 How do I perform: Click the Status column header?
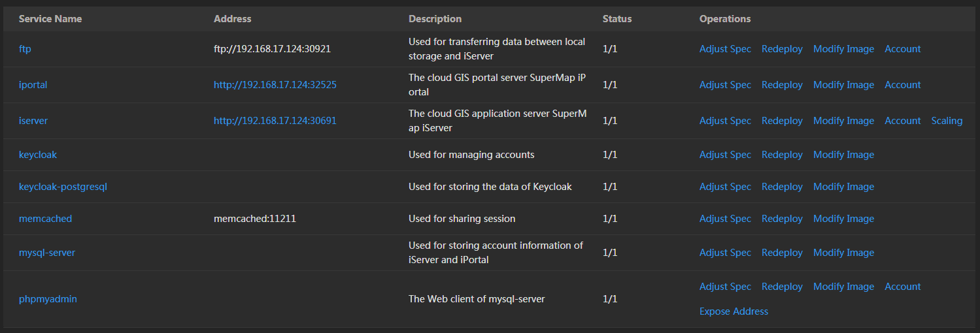[617, 19]
